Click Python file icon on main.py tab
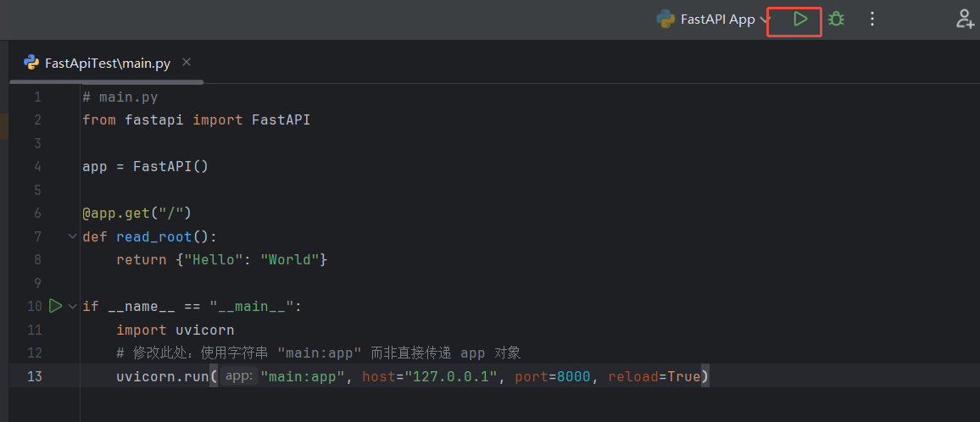Viewport: 980px width, 422px height. coord(31,63)
